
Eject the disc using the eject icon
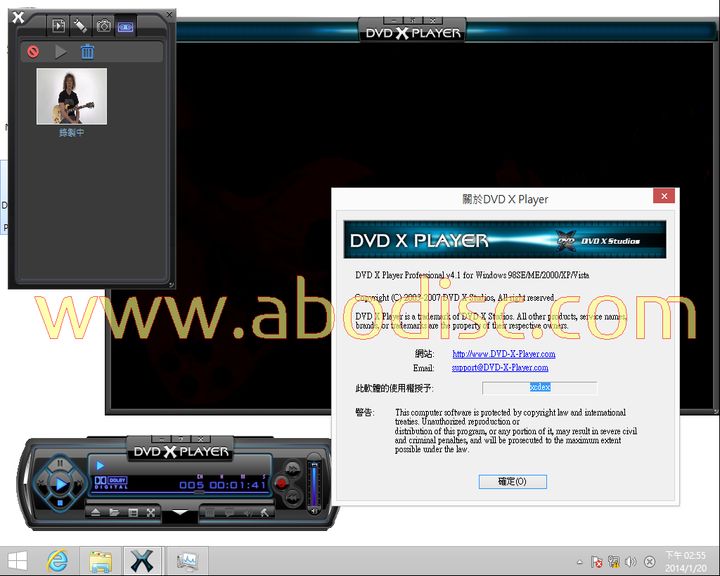[x=97, y=513]
